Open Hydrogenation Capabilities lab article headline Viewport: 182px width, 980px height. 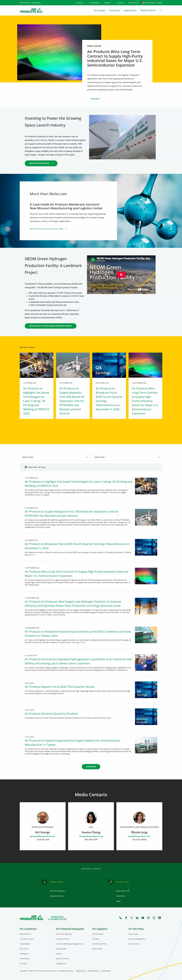tap(78, 661)
